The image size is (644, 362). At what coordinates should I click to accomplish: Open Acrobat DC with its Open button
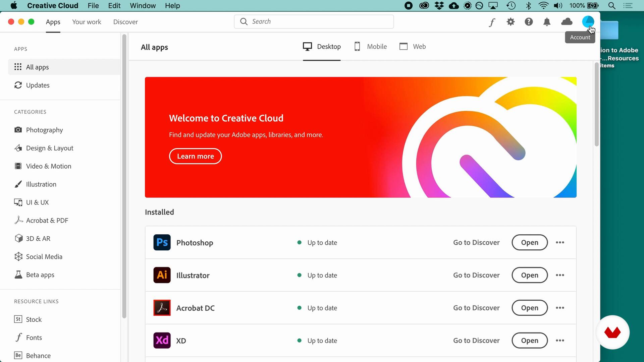tap(530, 308)
